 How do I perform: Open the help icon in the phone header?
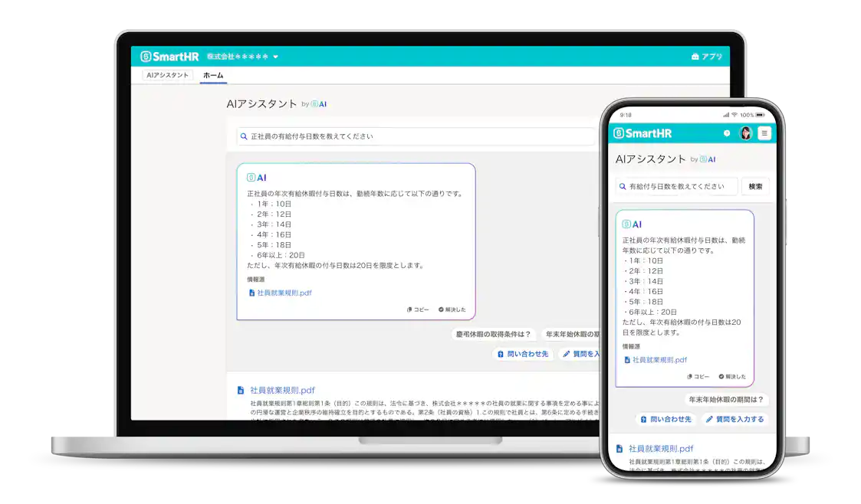pos(727,133)
